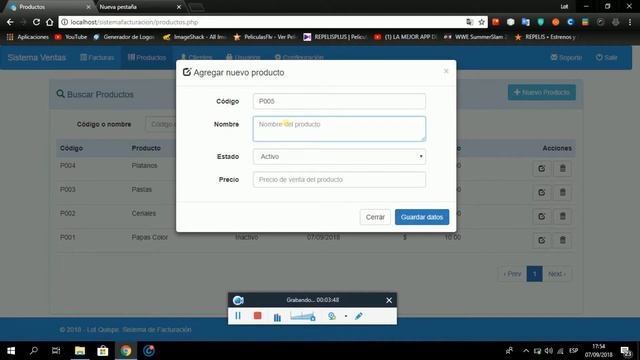
Task: Click the browser back arrow
Action: pyautogui.click(x=10, y=22)
